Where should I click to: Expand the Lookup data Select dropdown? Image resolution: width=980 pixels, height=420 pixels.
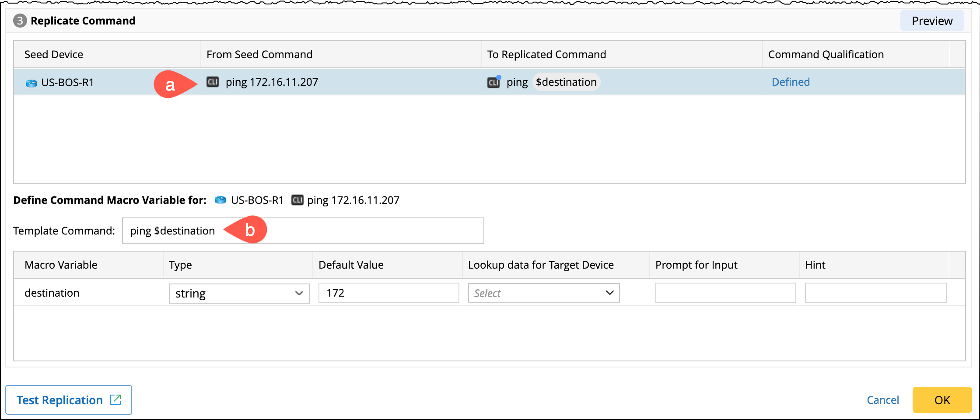[543, 293]
